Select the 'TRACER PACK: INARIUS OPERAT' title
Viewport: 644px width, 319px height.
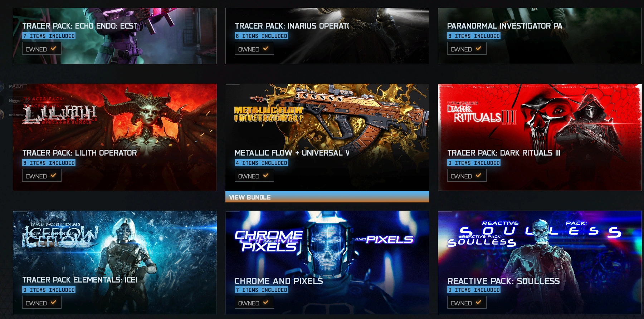coord(292,26)
